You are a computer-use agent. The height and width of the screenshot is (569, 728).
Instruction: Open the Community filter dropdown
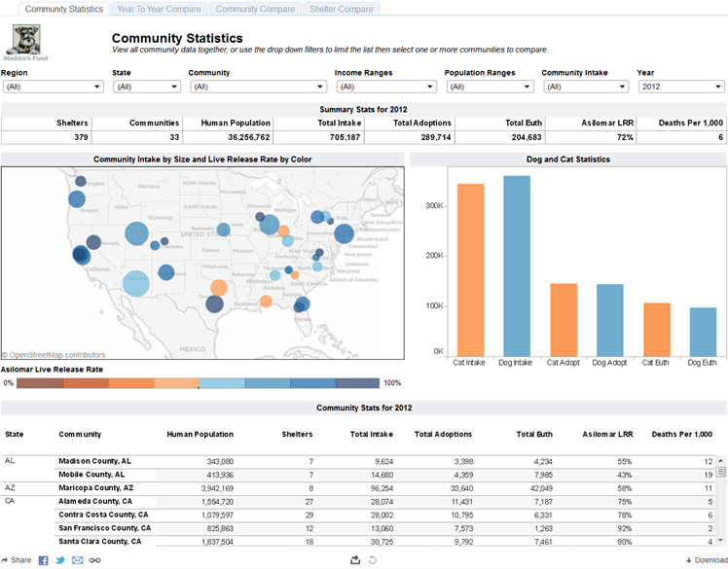coord(258,87)
